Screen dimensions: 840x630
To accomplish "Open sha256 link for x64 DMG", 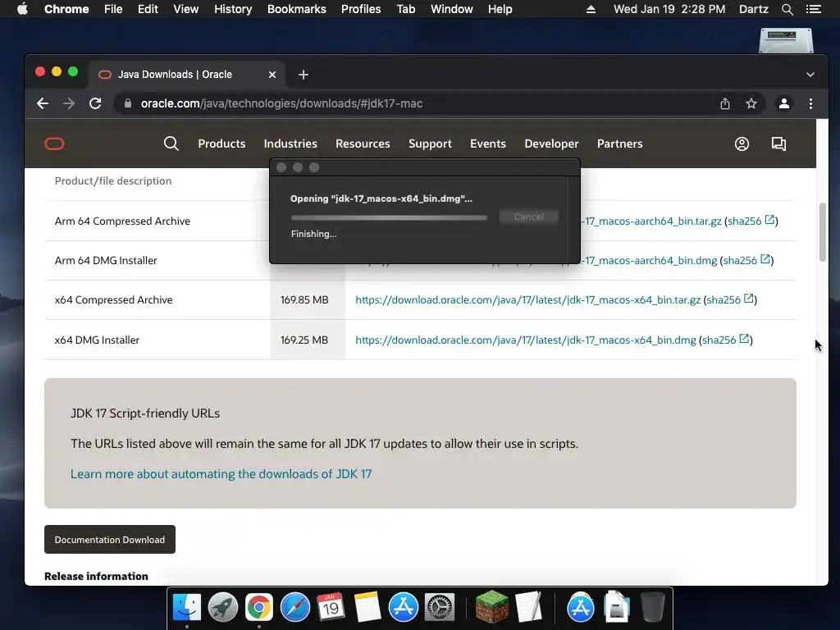I will click(725, 340).
